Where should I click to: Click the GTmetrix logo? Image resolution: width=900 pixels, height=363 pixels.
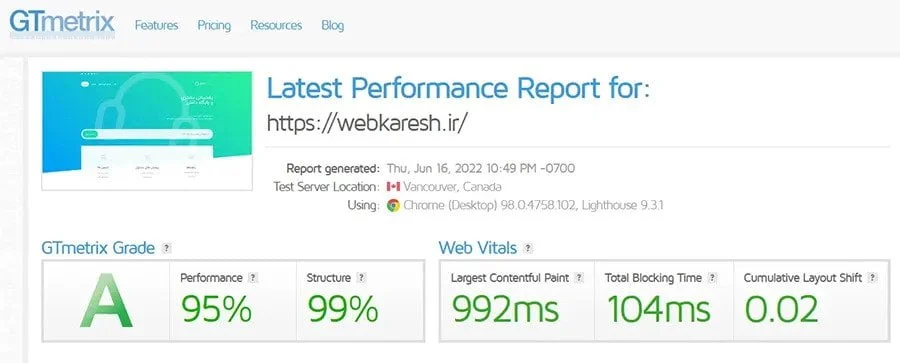61,25
